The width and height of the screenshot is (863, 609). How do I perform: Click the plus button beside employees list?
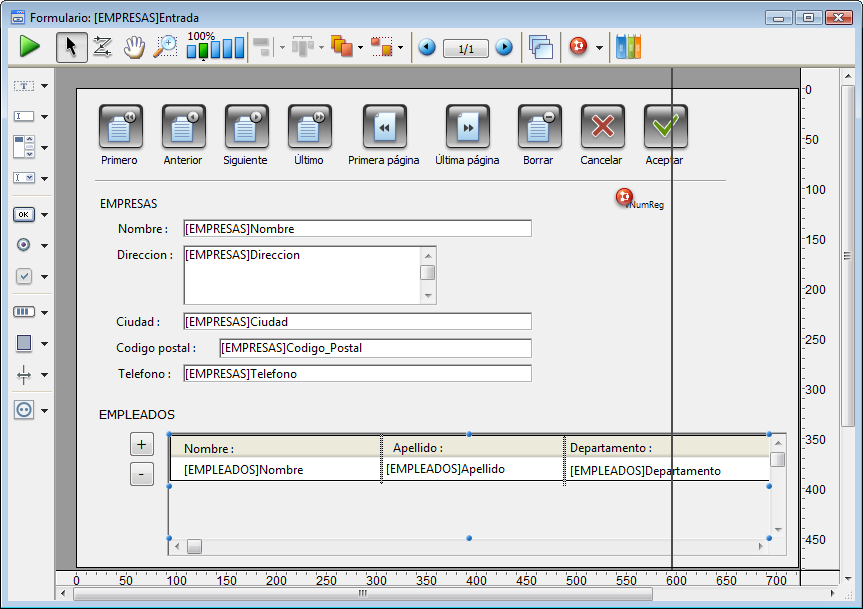click(142, 444)
